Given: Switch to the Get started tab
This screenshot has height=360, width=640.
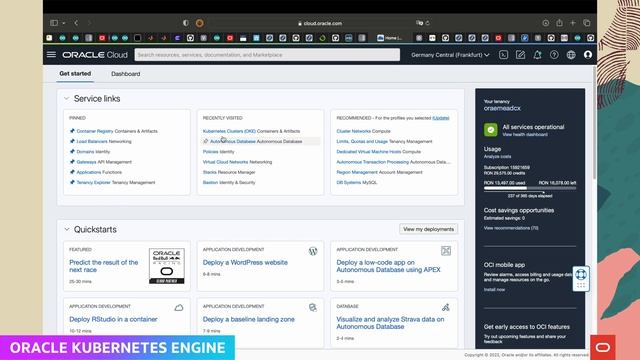Looking at the screenshot, I should tap(75, 73).
